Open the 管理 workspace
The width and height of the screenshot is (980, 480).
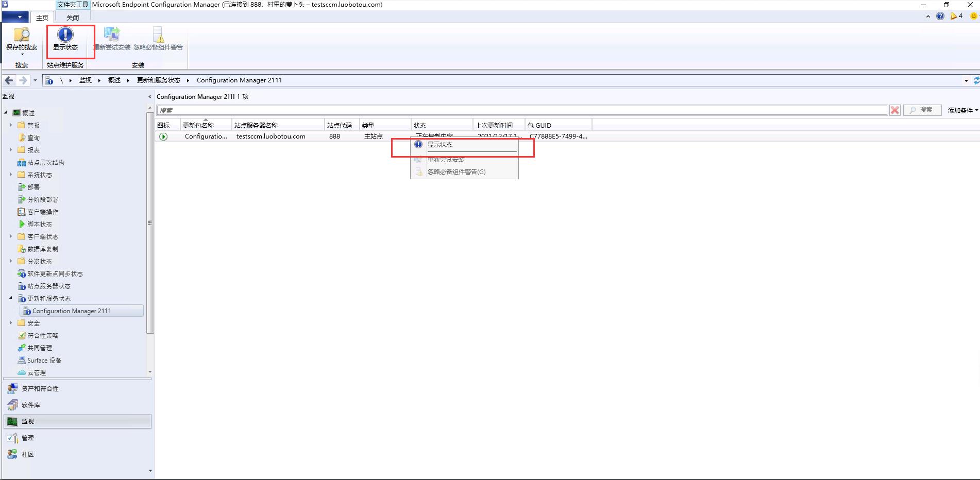(x=77, y=438)
